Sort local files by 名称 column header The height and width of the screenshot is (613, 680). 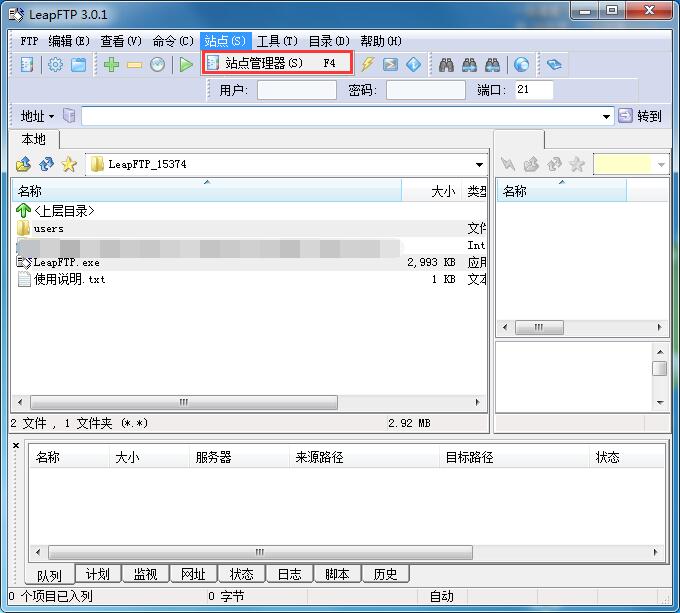(x=207, y=191)
